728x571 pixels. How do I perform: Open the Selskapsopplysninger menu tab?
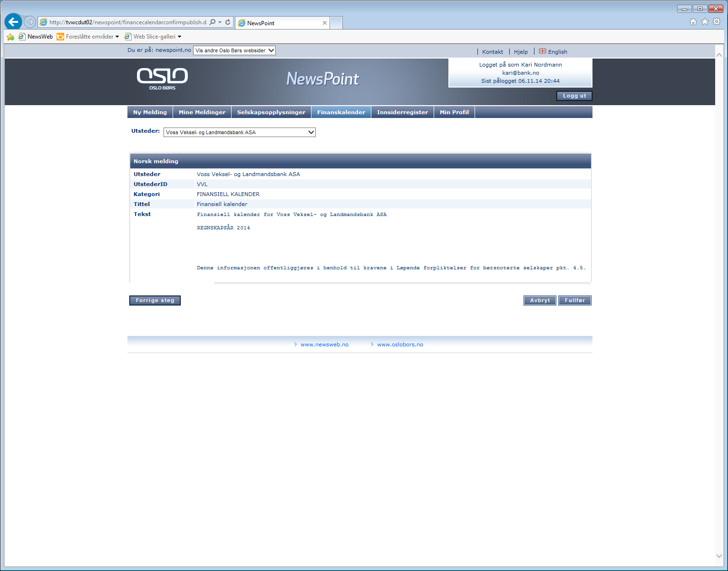(271, 112)
